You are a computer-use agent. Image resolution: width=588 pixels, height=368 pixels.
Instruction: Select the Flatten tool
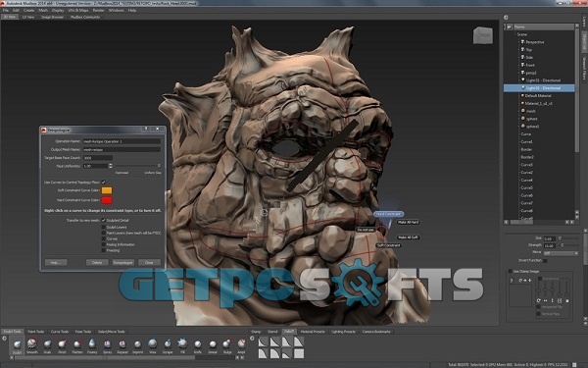[x=77, y=344]
